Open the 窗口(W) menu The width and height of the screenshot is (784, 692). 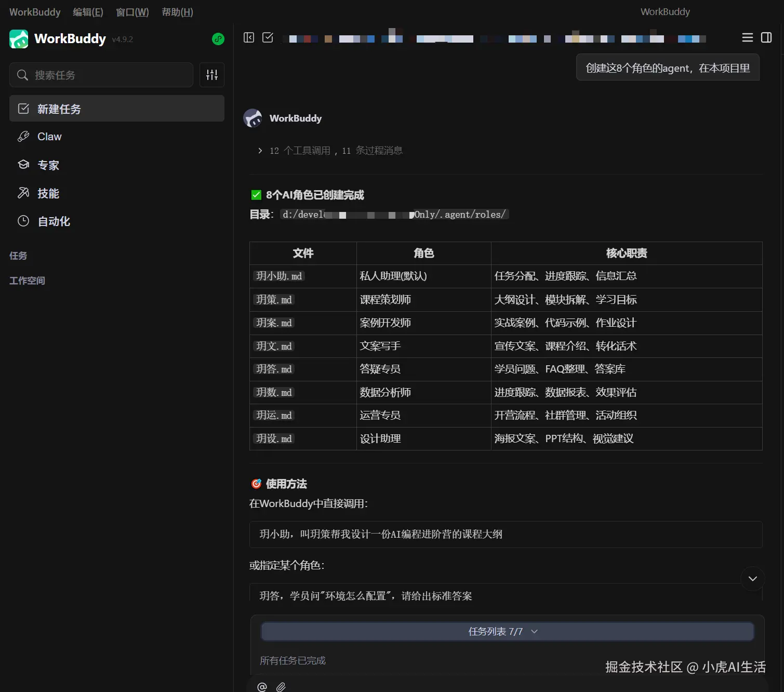coord(132,12)
